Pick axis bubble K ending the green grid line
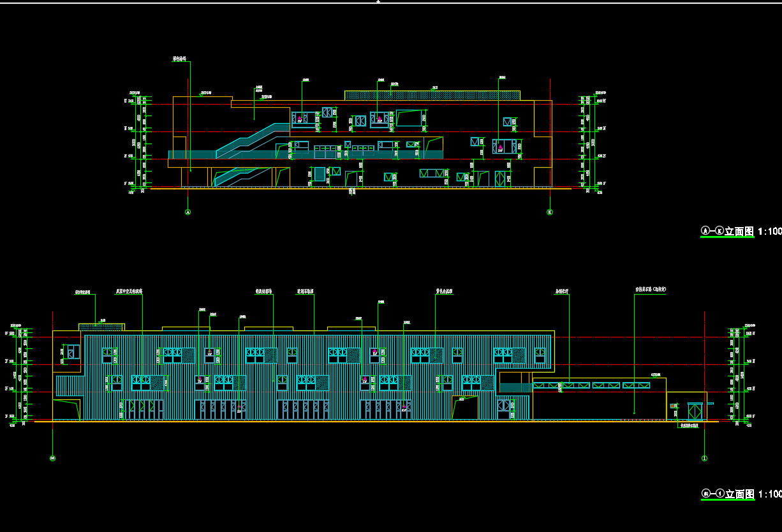The width and height of the screenshot is (782, 532). pos(550,212)
